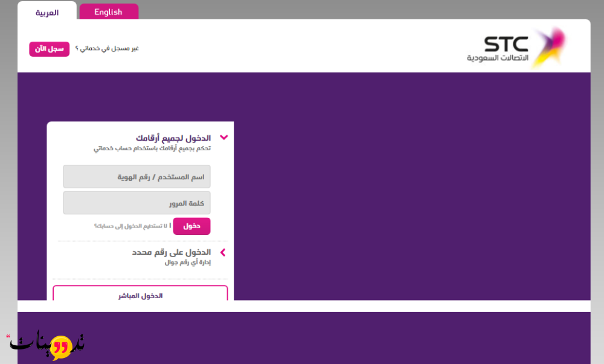Click the الاتصالات السعودية text under STC
Screen dimensions: 604x364
click(497, 58)
